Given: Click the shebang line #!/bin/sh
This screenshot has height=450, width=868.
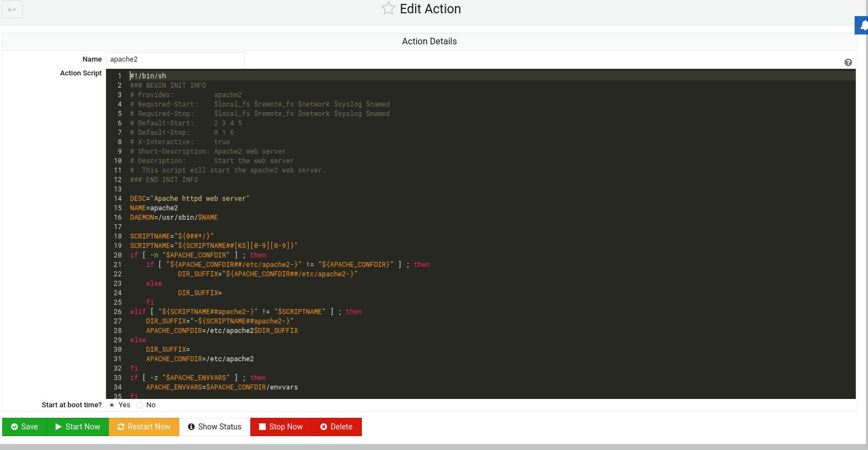Looking at the screenshot, I should tap(148, 76).
